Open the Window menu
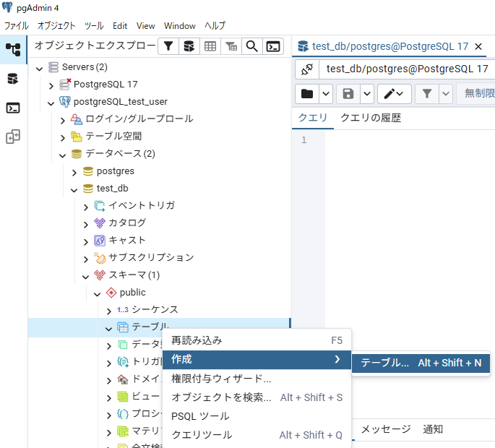This screenshot has width=495, height=448. coord(180,26)
